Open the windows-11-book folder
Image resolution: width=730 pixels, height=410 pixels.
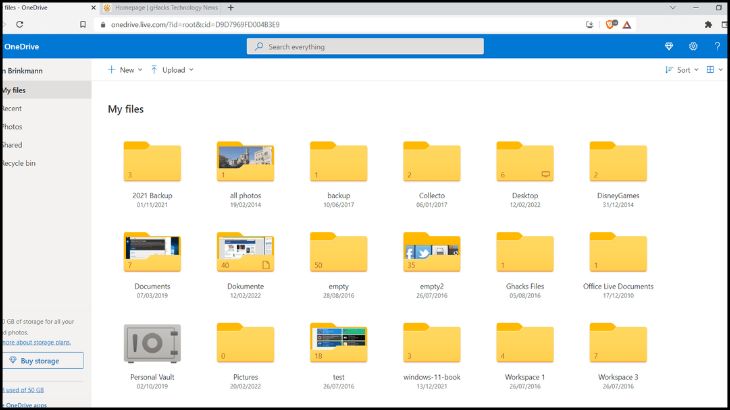(x=432, y=343)
